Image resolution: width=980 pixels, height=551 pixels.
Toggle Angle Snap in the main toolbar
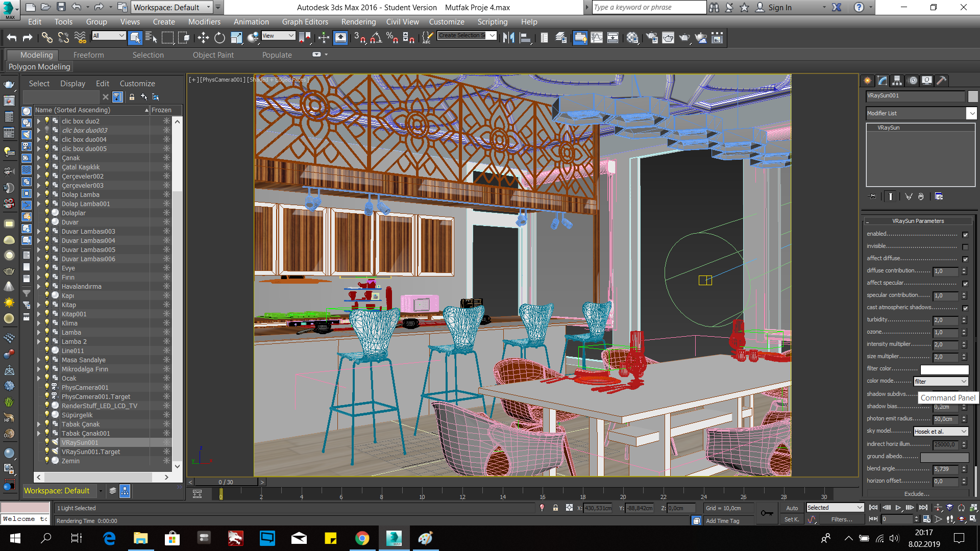377,37
